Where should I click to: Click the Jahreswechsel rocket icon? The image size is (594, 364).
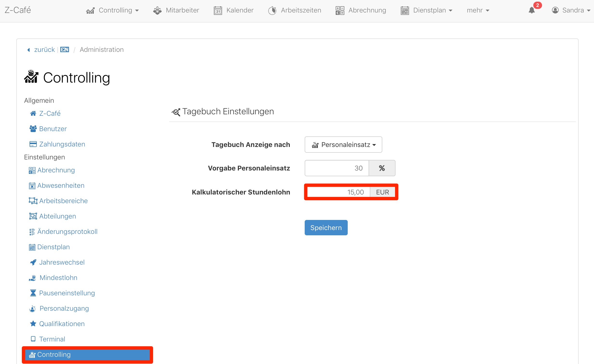33,262
